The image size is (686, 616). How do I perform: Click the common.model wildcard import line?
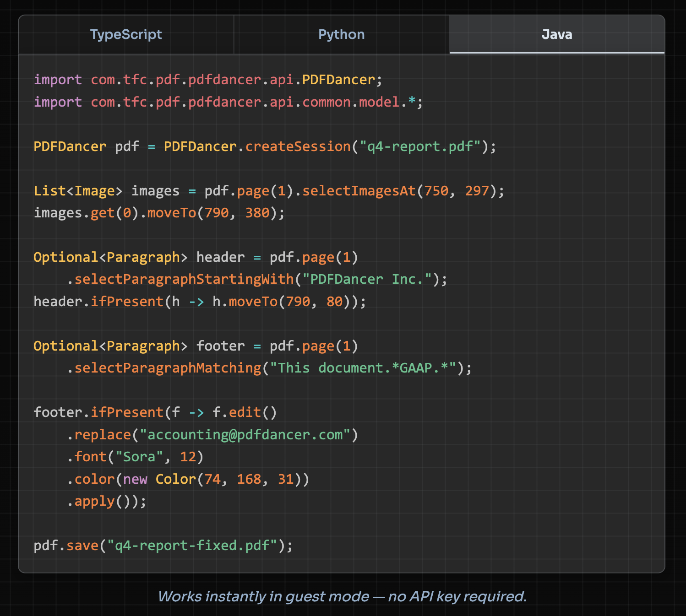pyautogui.click(x=227, y=102)
